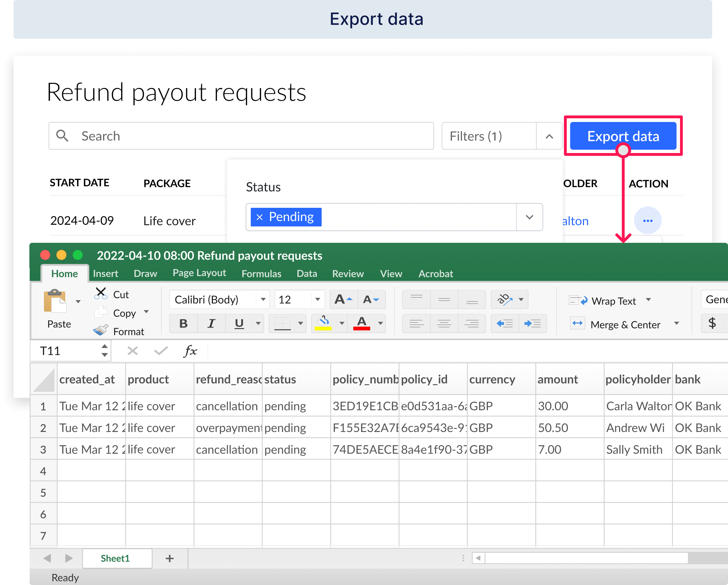The width and height of the screenshot is (728, 585).
Task: Open the Copy options dropdown arrow
Action: 146,312
